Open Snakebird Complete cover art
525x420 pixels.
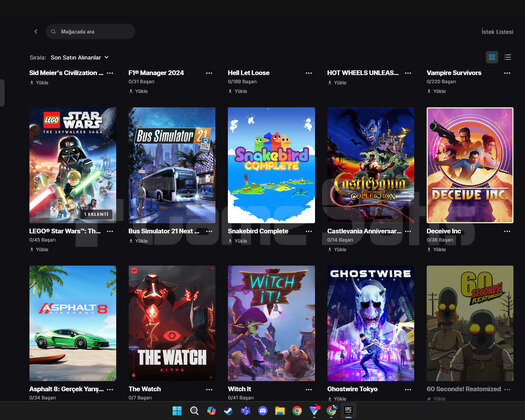click(x=271, y=165)
